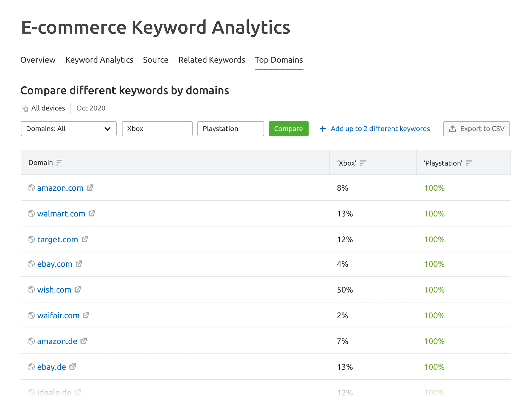Click the globe icon beside ebay.com
Image resolution: width=532 pixels, height=405 pixels.
pos(31,264)
